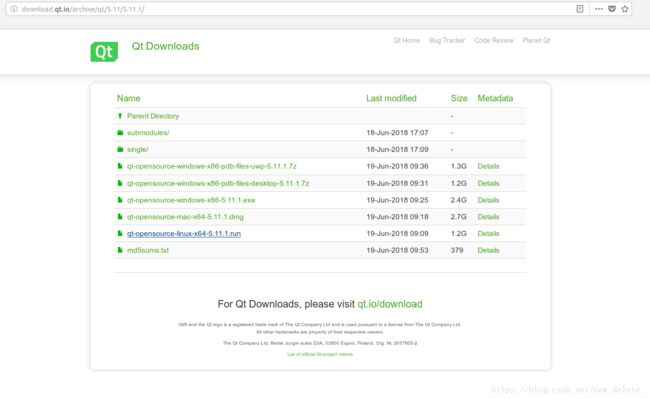Open Details for mac-x64 dmg
The height and width of the screenshot is (399, 650).
coord(488,217)
